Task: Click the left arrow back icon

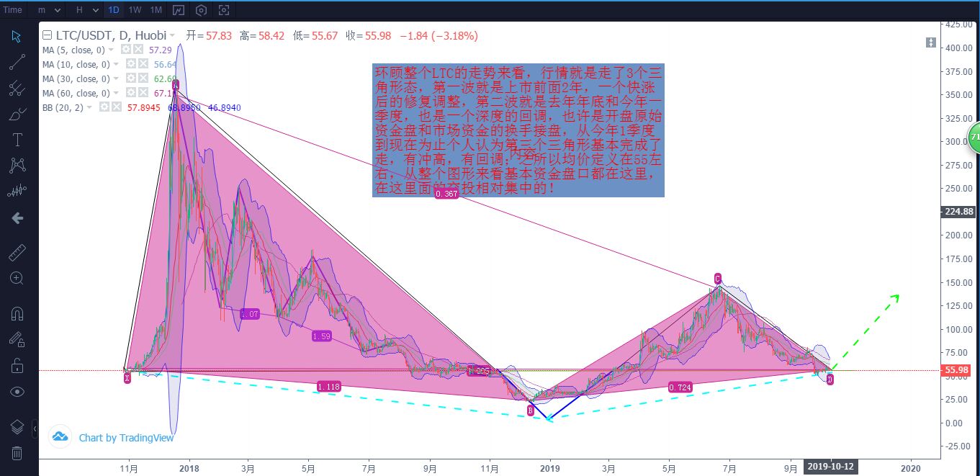Action: (x=17, y=217)
